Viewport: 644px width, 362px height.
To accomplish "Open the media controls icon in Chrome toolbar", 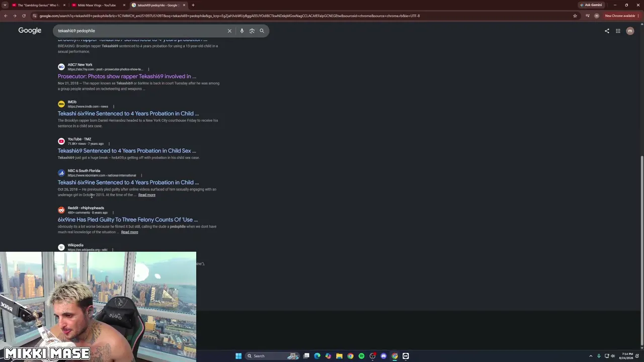I will coord(588,16).
